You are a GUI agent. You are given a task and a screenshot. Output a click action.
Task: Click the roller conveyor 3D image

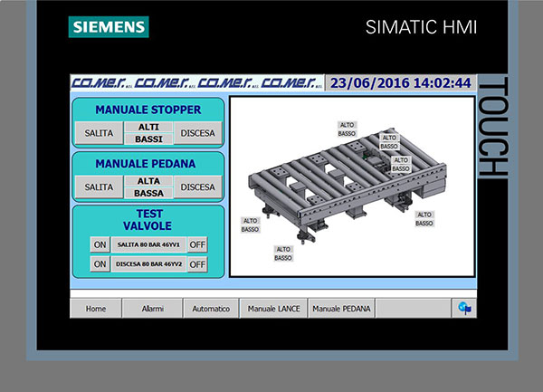[x=344, y=181]
